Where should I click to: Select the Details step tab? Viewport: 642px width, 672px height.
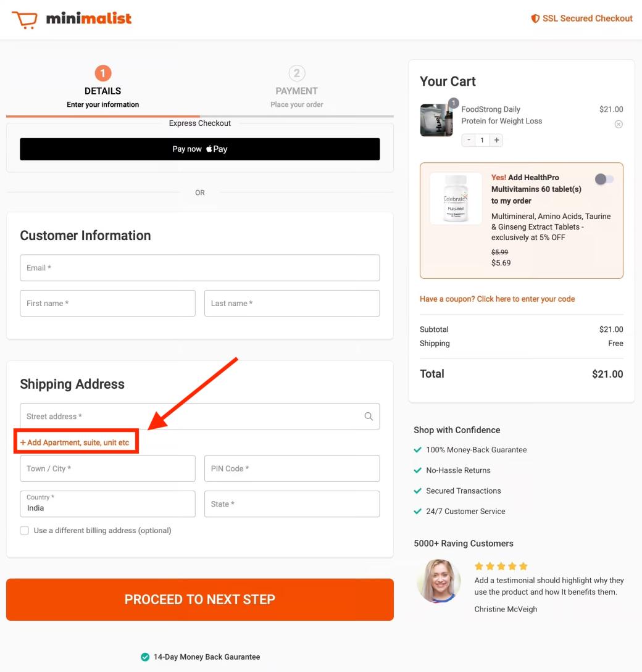[102, 91]
